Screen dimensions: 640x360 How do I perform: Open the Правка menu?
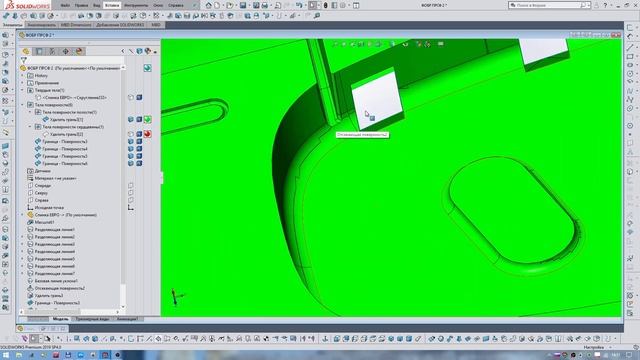click(81, 5)
